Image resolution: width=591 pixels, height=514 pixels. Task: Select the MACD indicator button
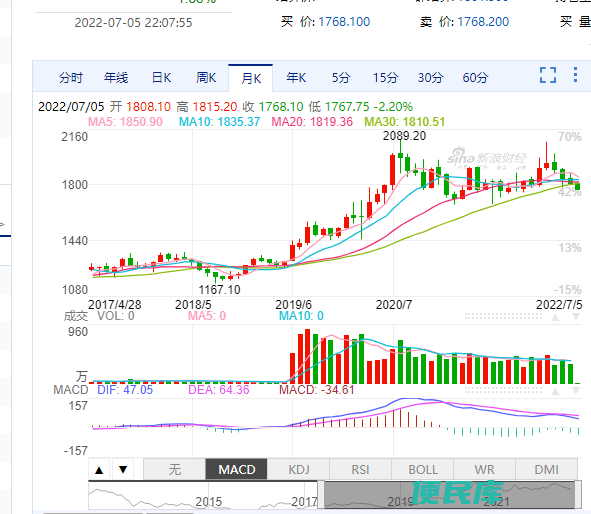coord(236,470)
